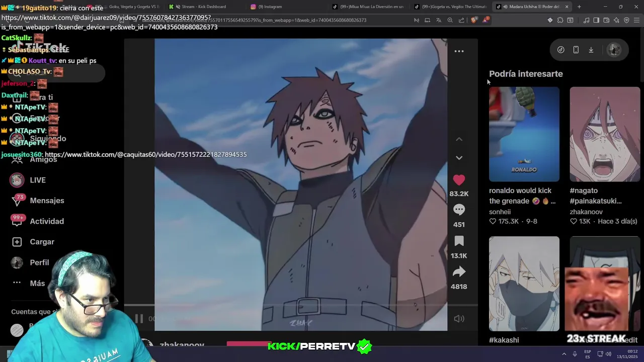Click the Cargar plus icon

[17, 242]
